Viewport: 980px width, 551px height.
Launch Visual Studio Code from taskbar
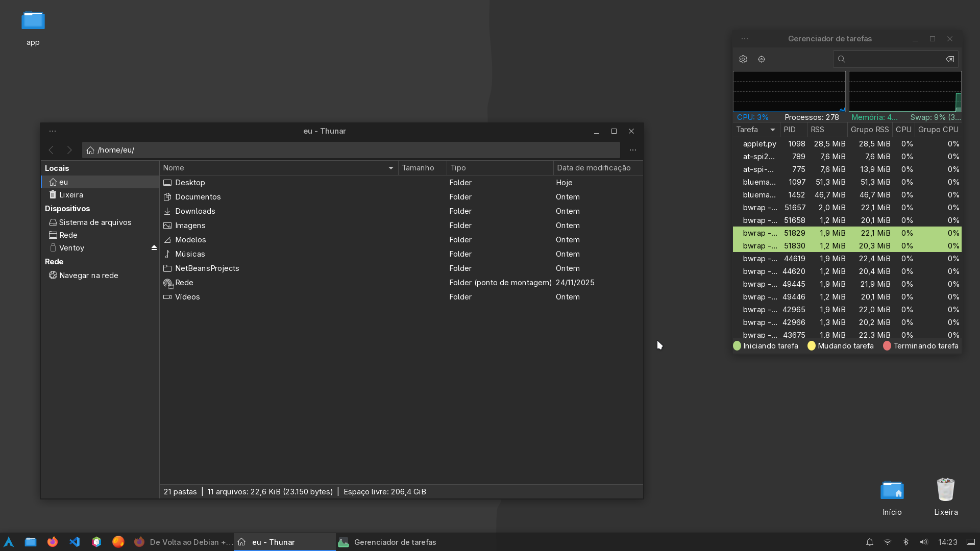[75, 542]
